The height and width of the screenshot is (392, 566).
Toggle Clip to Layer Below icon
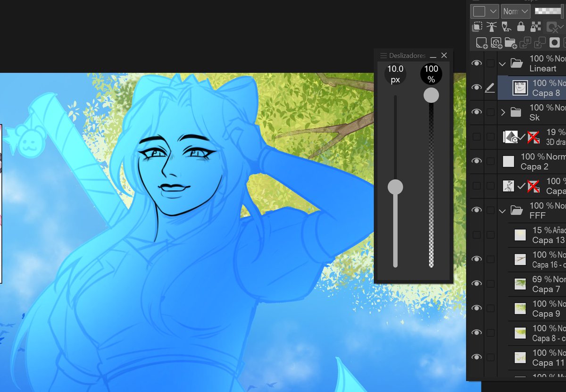click(x=477, y=27)
